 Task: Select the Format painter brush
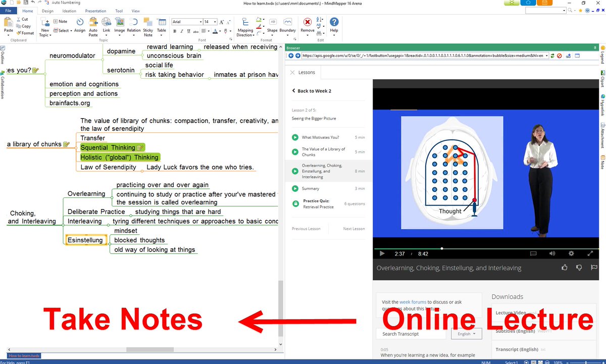click(x=25, y=33)
